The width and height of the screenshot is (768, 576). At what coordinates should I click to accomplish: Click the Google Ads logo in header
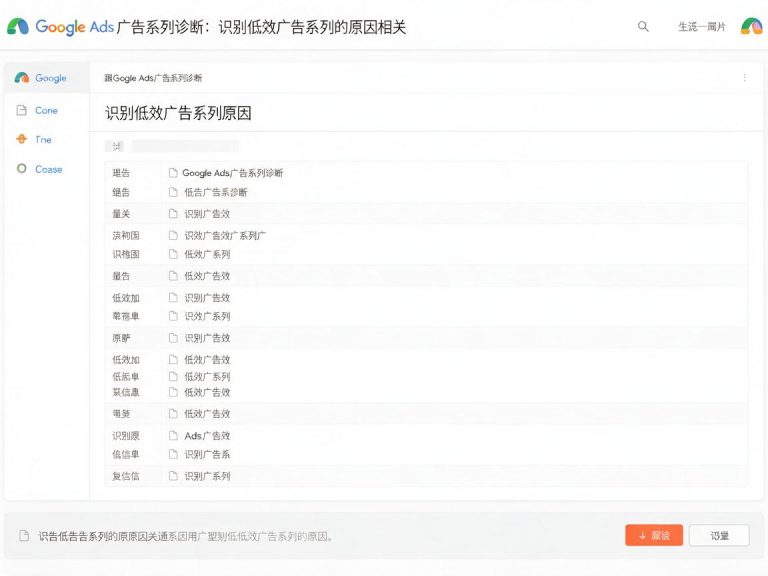point(18,26)
